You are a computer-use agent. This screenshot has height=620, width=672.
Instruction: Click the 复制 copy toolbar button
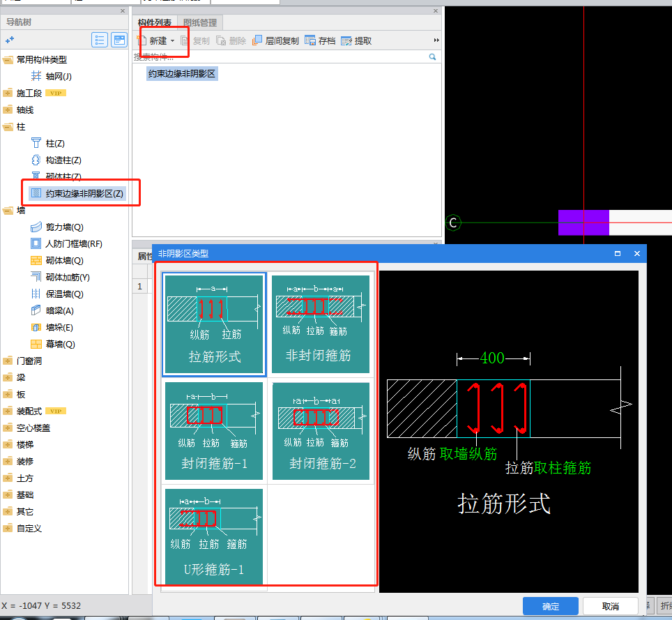click(x=195, y=40)
